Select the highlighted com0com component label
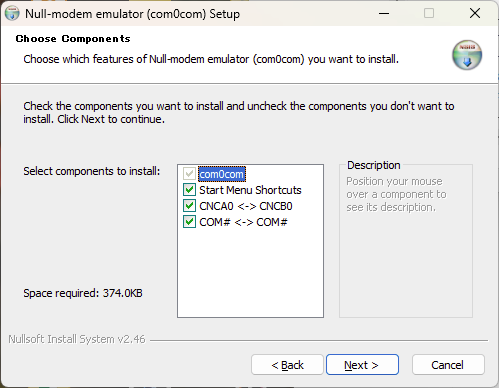This screenshot has width=499, height=388. pyautogui.click(x=222, y=174)
